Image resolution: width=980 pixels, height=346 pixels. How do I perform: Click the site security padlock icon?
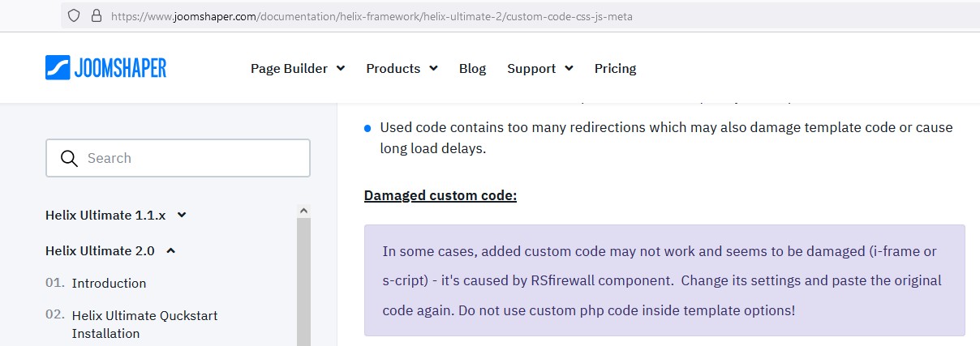(x=96, y=15)
